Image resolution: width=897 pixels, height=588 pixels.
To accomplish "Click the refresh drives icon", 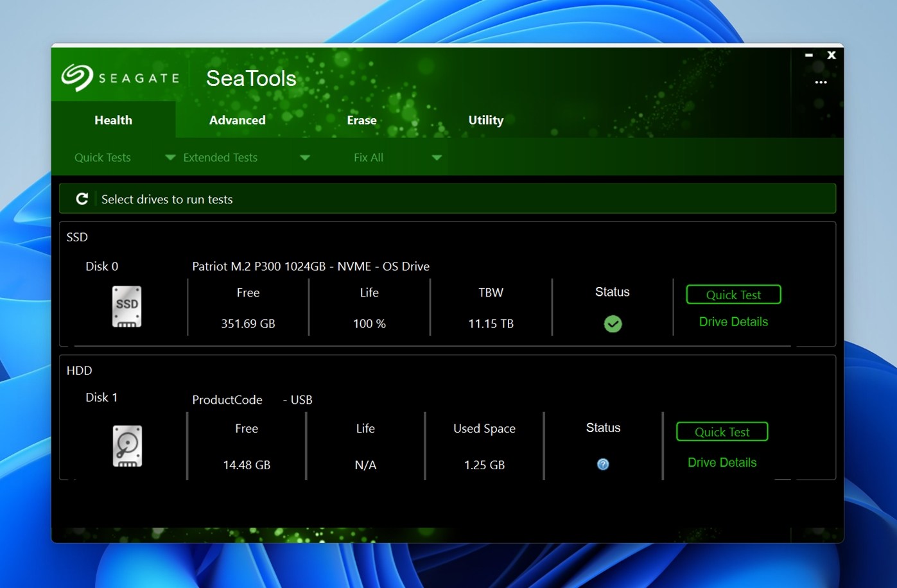I will (x=82, y=199).
